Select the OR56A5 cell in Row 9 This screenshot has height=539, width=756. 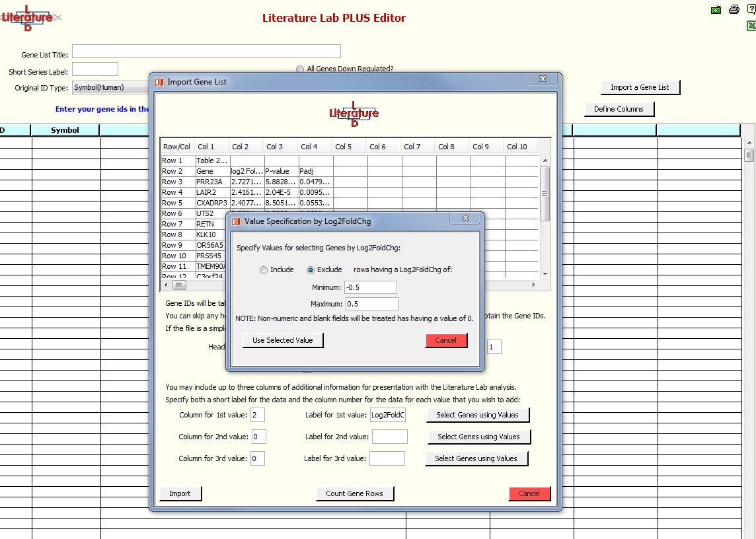tap(211, 246)
